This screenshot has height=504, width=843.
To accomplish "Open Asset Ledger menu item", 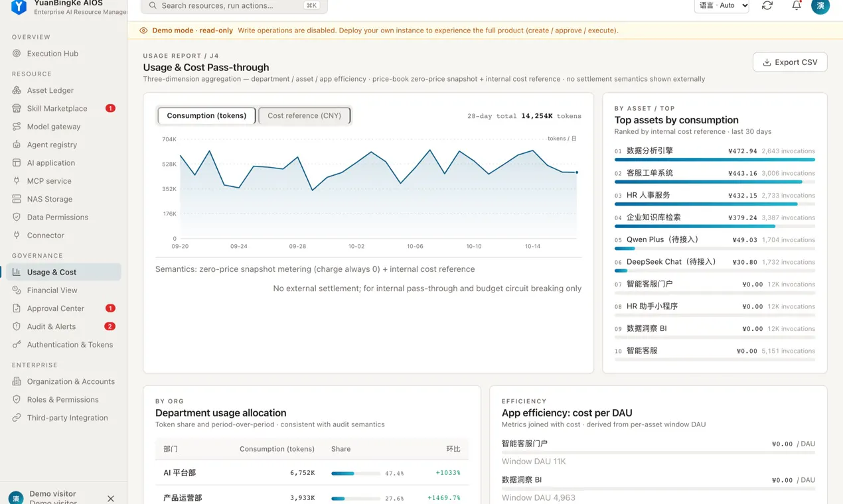I will click(x=64, y=90).
